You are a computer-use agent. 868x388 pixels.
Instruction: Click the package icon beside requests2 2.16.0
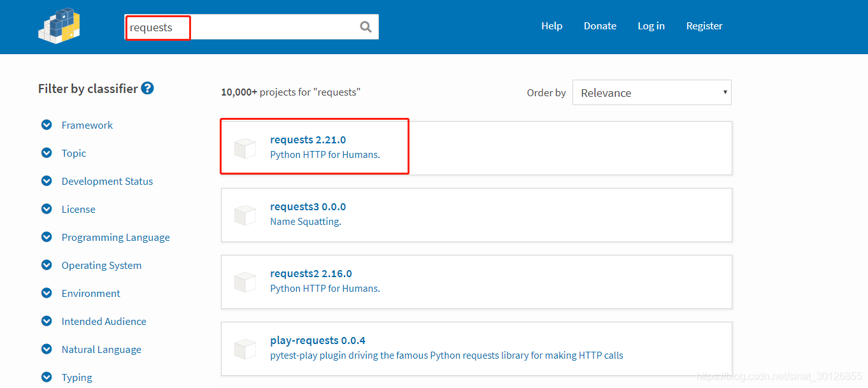point(245,282)
